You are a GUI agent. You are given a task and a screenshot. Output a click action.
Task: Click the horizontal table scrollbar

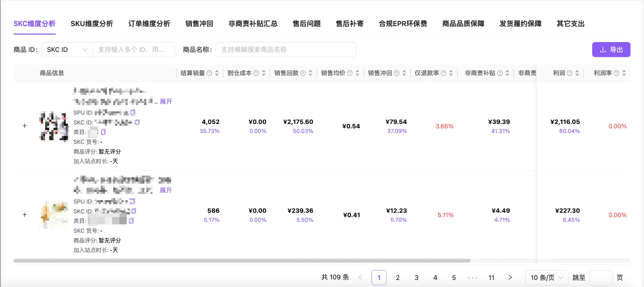tap(242, 261)
